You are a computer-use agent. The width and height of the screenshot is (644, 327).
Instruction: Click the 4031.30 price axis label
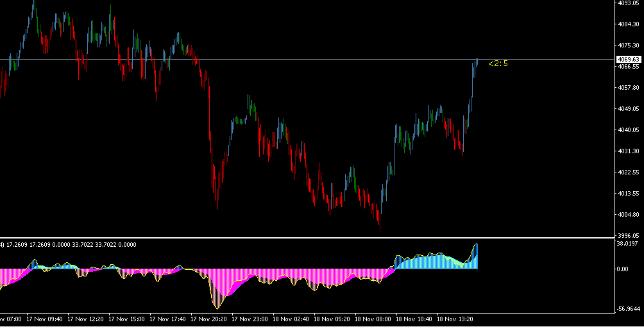[629, 151]
